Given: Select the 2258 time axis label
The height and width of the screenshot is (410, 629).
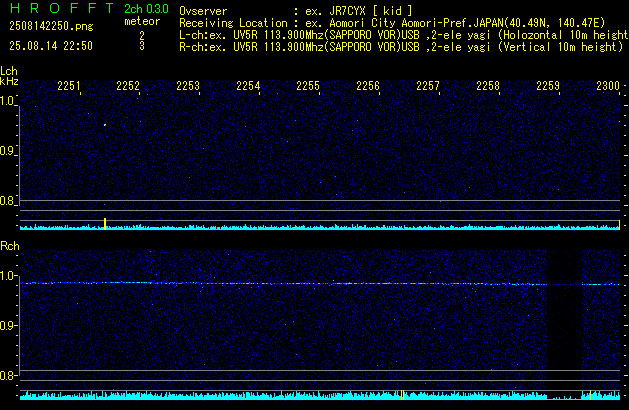Looking at the screenshot, I should point(488,85).
